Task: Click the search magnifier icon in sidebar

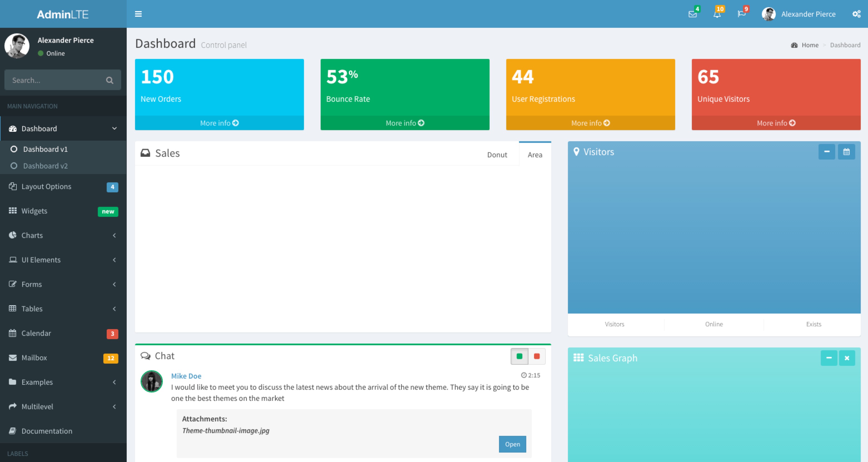Action: click(x=109, y=80)
